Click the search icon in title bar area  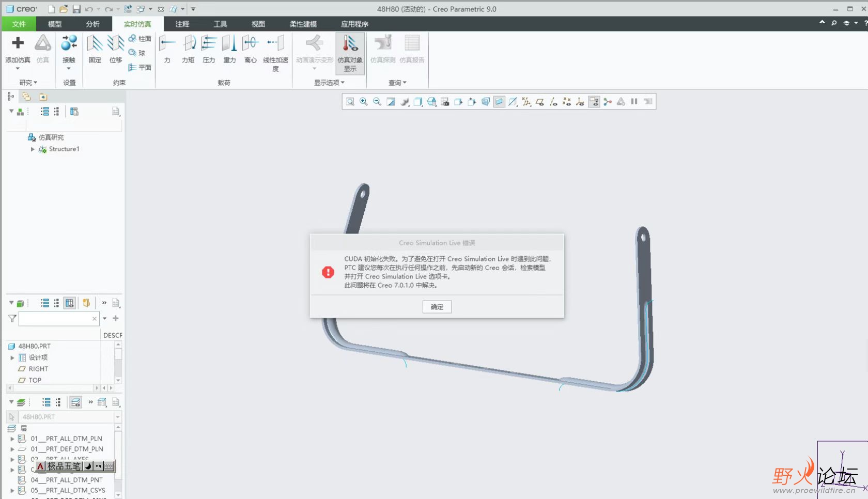click(834, 23)
